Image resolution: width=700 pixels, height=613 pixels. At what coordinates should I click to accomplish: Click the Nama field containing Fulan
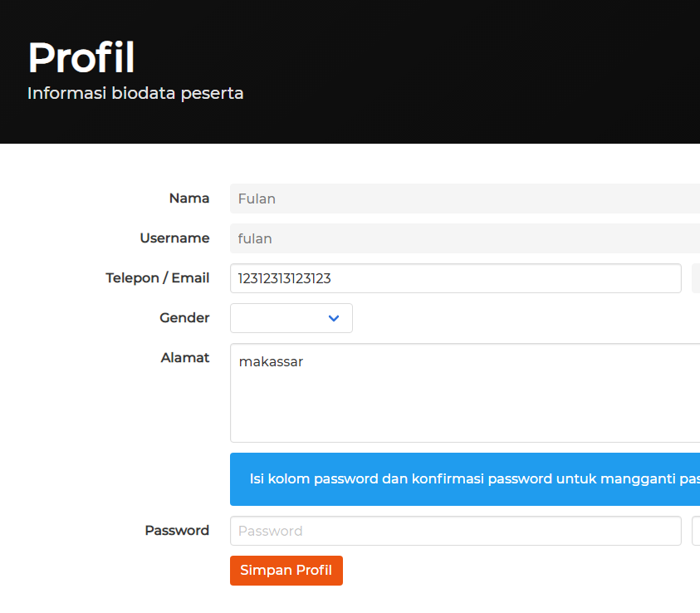[x=465, y=199]
